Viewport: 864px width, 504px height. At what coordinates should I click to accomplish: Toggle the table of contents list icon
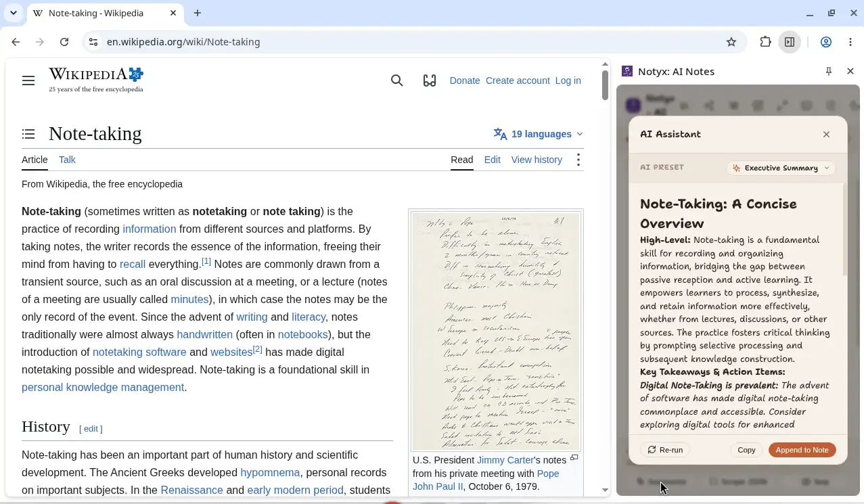(x=28, y=134)
